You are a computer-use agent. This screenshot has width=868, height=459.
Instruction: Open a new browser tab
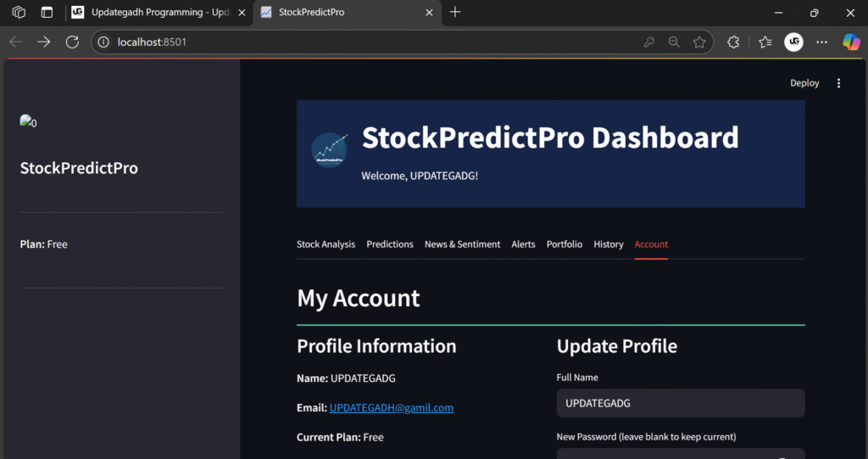(455, 12)
